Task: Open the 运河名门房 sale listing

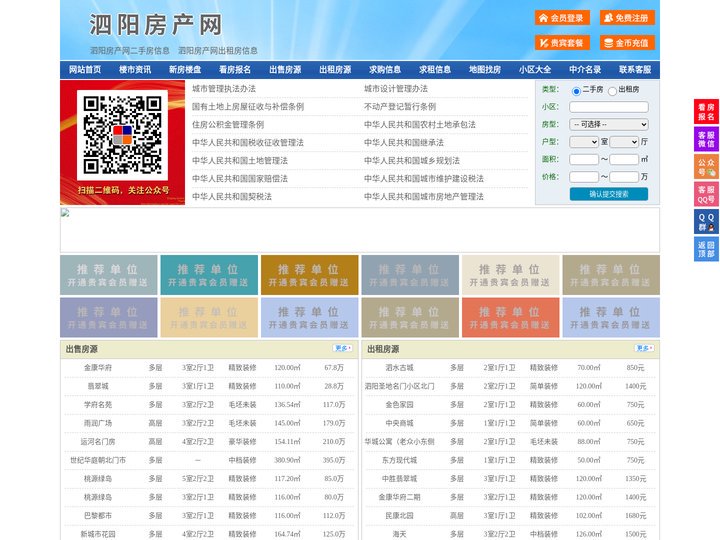Action: 98,442
